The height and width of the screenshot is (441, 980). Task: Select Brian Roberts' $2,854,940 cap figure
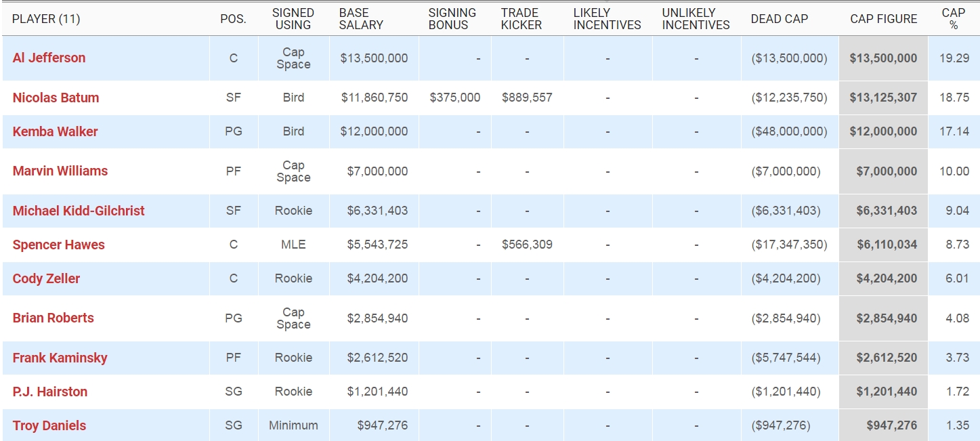[887, 318]
